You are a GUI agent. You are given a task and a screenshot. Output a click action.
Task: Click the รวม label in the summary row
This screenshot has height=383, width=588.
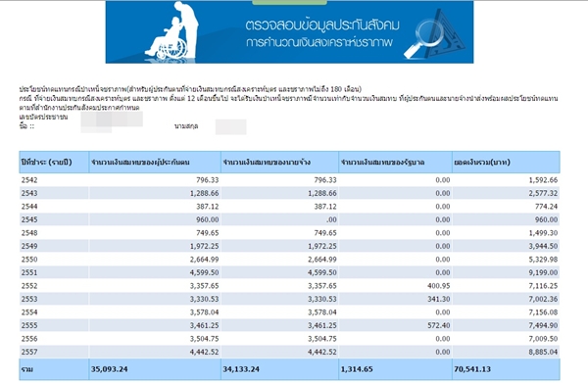pos(27,369)
